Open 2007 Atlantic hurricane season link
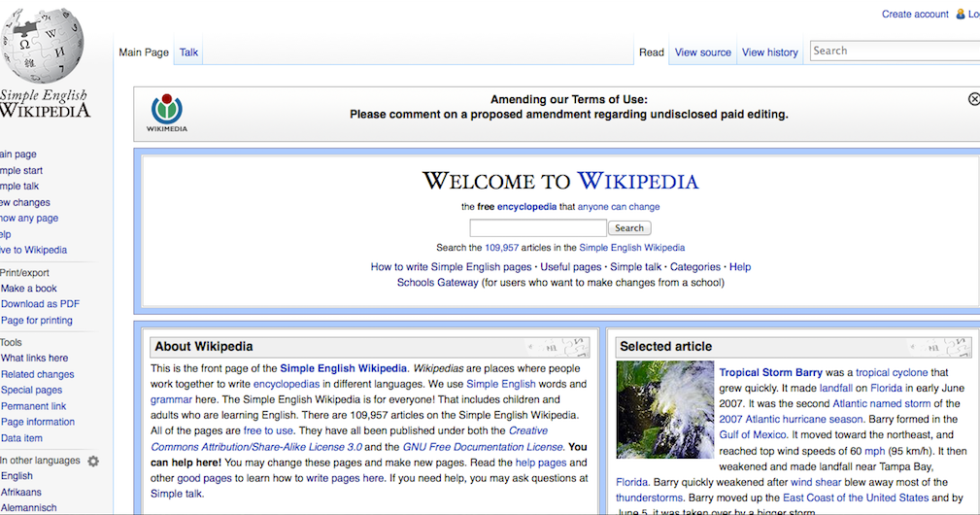The image size is (980, 515). tap(792, 420)
